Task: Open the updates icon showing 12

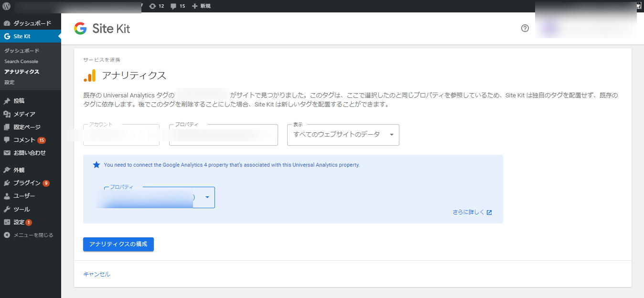Action: tap(156, 6)
